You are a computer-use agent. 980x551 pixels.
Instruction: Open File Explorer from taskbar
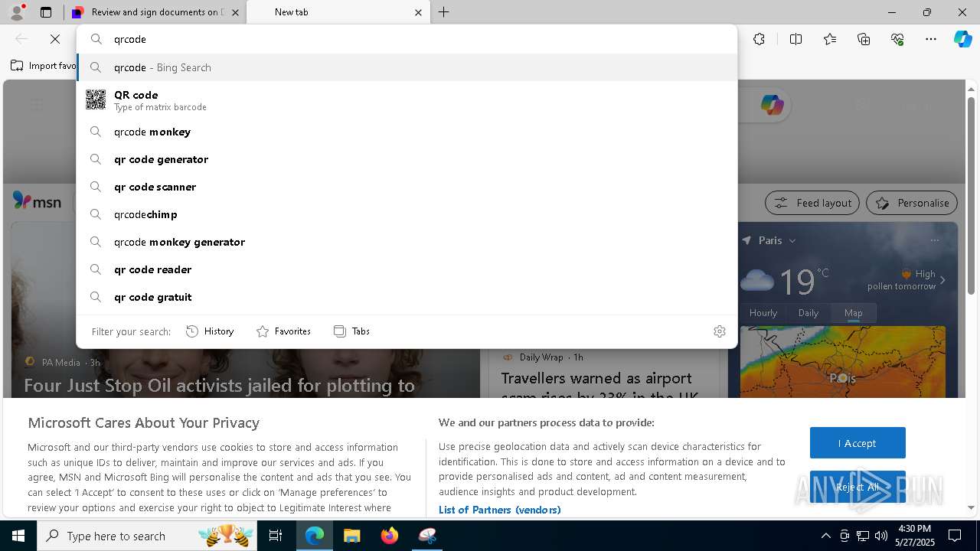[x=351, y=536]
